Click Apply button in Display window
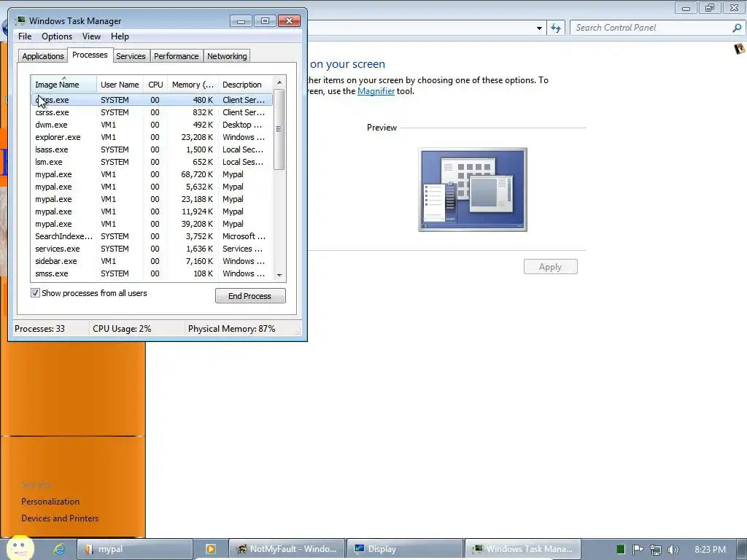Image resolution: width=747 pixels, height=560 pixels. coord(550,267)
